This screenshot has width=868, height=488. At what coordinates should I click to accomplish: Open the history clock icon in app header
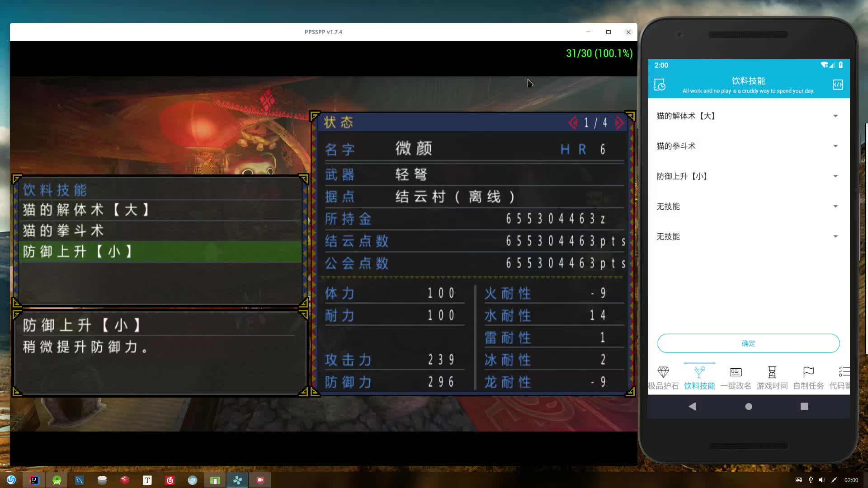coord(660,85)
